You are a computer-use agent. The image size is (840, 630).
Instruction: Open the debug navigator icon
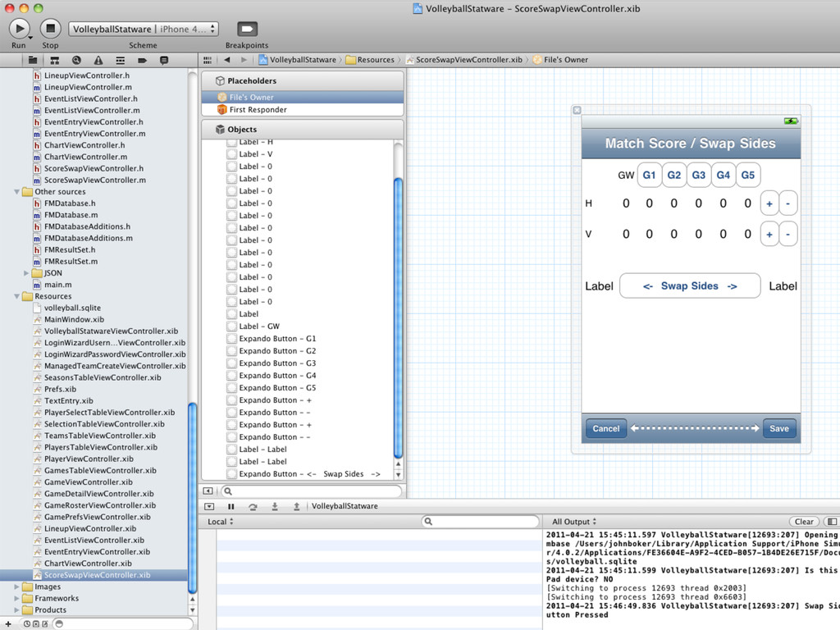point(120,60)
